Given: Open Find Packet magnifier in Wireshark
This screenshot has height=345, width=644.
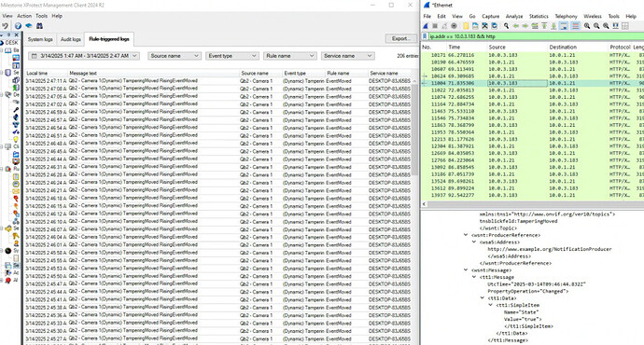Looking at the screenshot, I should (x=506, y=26).
